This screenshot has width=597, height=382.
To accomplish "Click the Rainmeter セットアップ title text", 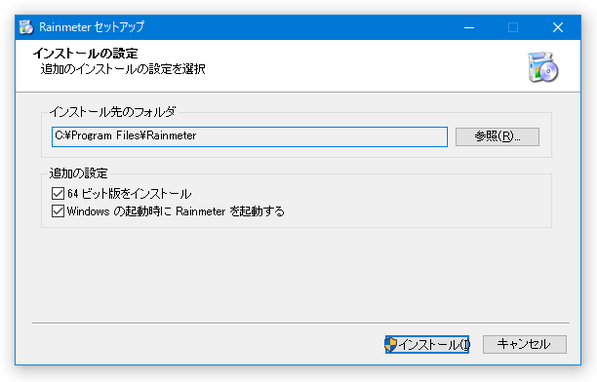I will 92,27.
